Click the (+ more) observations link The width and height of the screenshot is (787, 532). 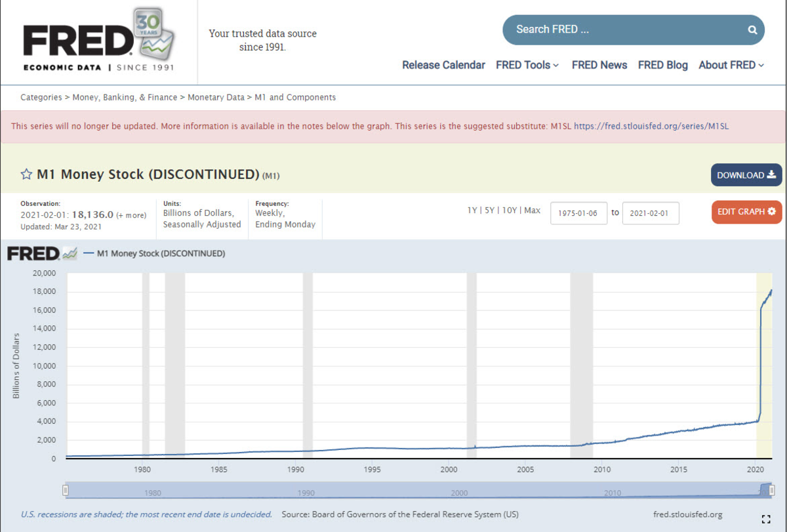pyautogui.click(x=131, y=215)
